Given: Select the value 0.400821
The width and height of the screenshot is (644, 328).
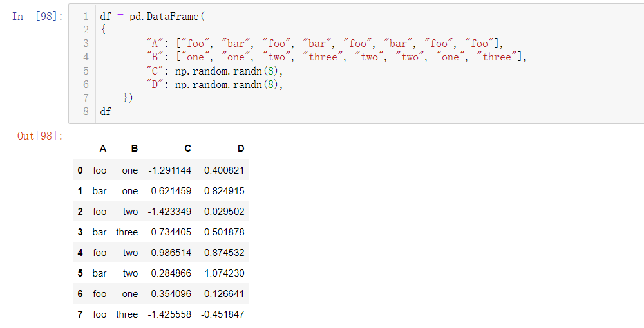Looking at the screenshot, I should [x=224, y=170].
